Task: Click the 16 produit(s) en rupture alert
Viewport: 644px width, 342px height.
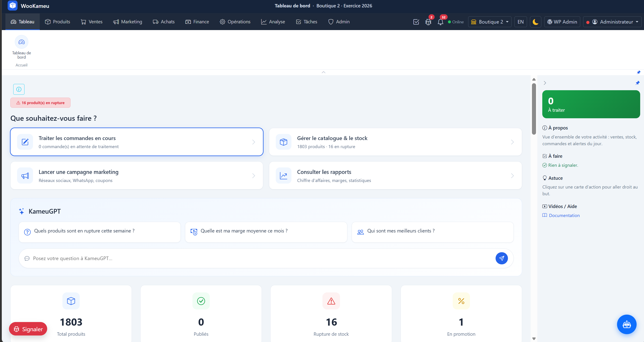Action: tap(40, 103)
